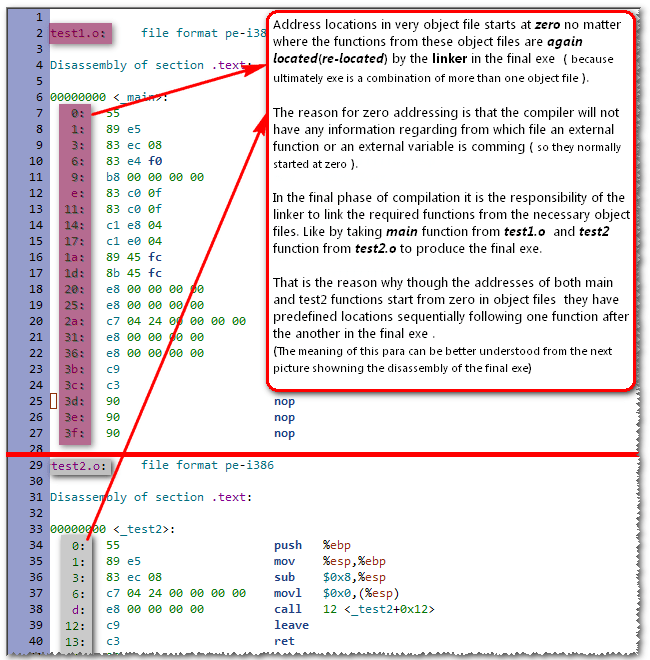Image resolution: width=650 pixels, height=660 pixels.
Task: Click line number 40 in the gutter
Action: click(36, 641)
